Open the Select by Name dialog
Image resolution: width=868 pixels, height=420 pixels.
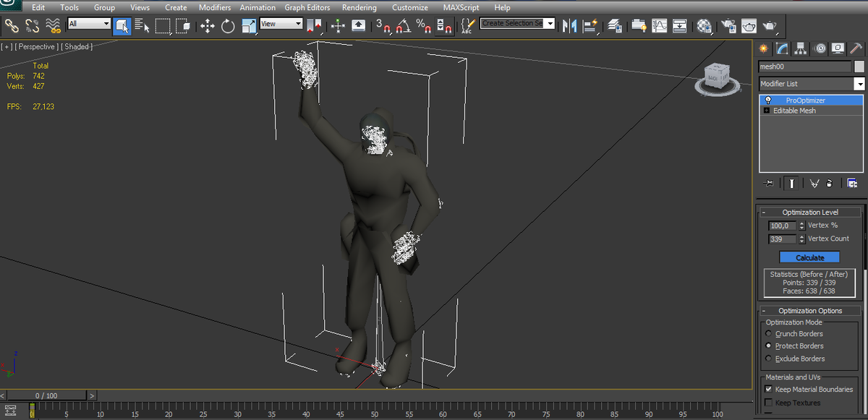142,26
